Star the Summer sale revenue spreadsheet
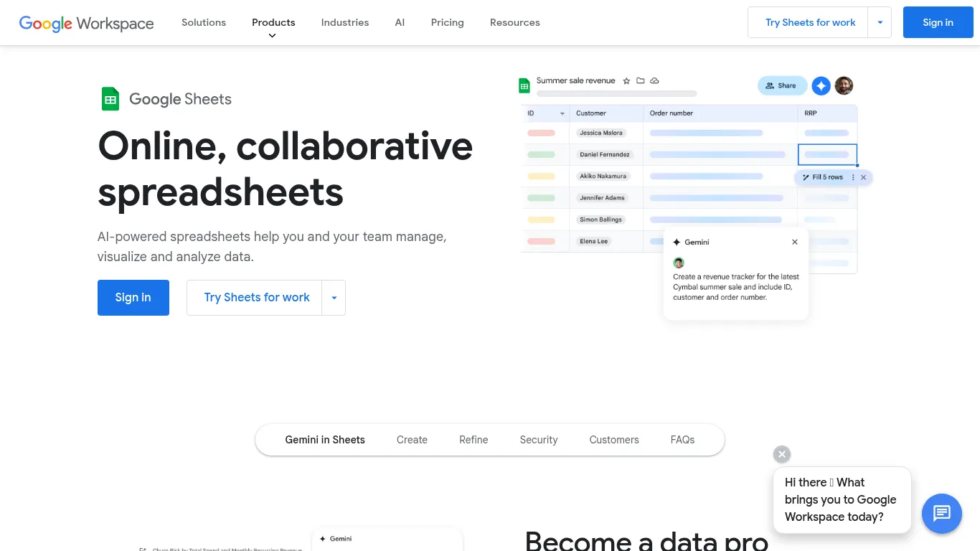This screenshot has height=551, width=980. pos(626,80)
